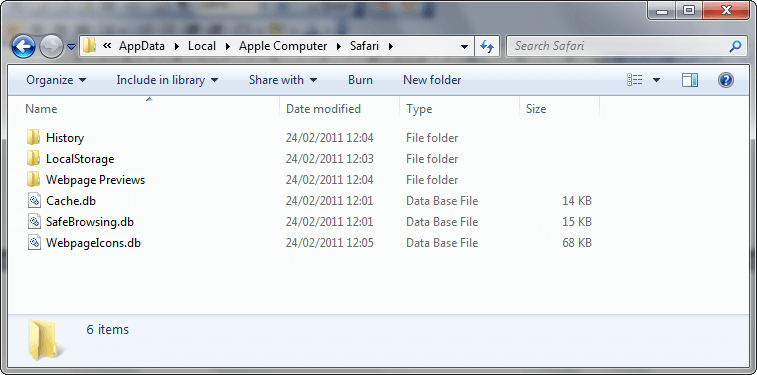Click the 15 KB size value

pos(576,222)
